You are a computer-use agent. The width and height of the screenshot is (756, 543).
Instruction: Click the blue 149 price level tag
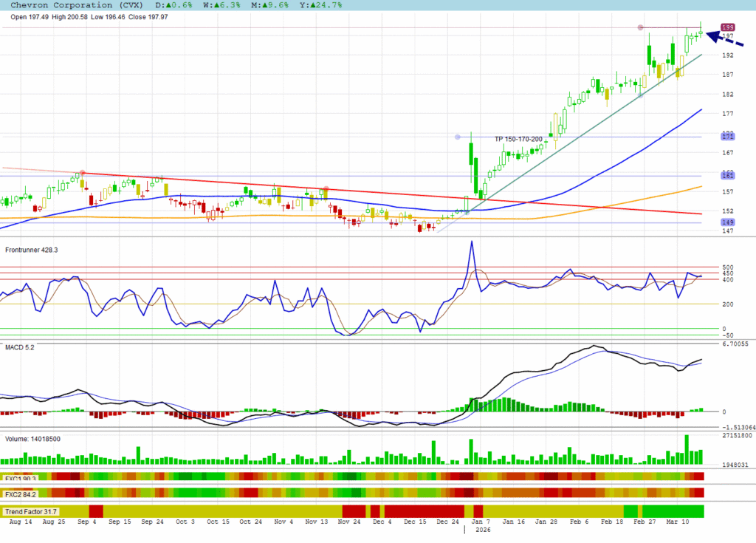pos(728,222)
